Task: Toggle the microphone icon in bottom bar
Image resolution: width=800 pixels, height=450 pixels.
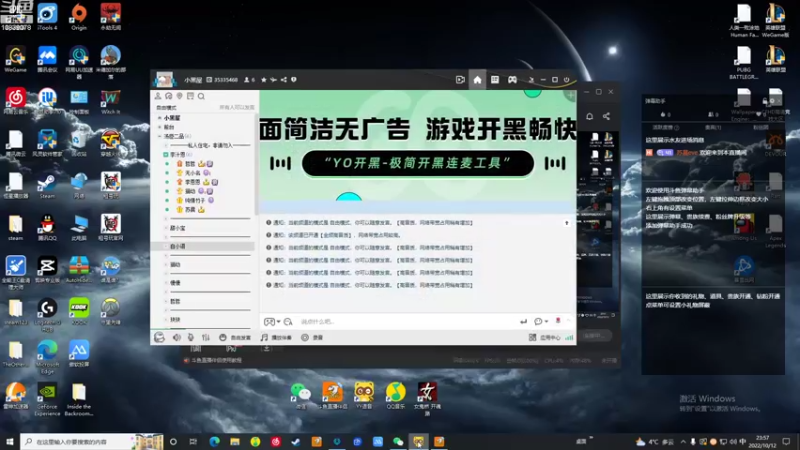Action: 191,337
